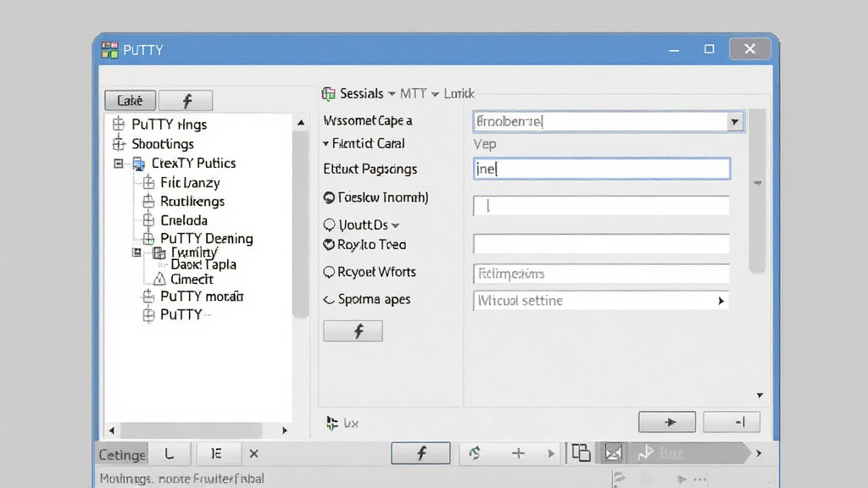Click the copy windows icon
Screen dimensions: 868x488
[x=581, y=452]
